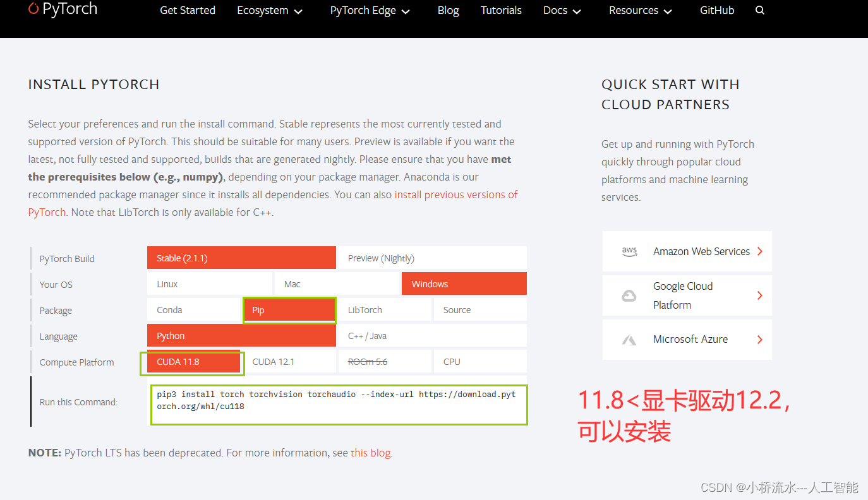Select Source package option
This screenshot has width=868, height=500.
tap(480, 310)
